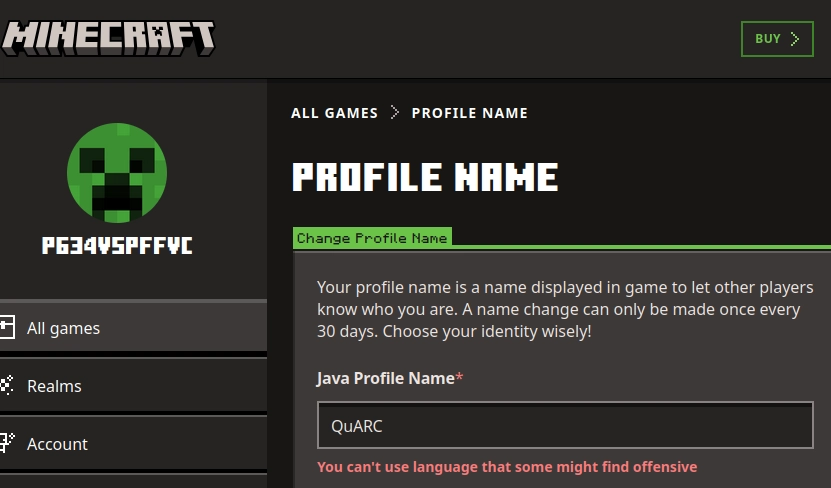Click the Creeper avatar picture
This screenshot has width=831, height=488.
coord(117,173)
